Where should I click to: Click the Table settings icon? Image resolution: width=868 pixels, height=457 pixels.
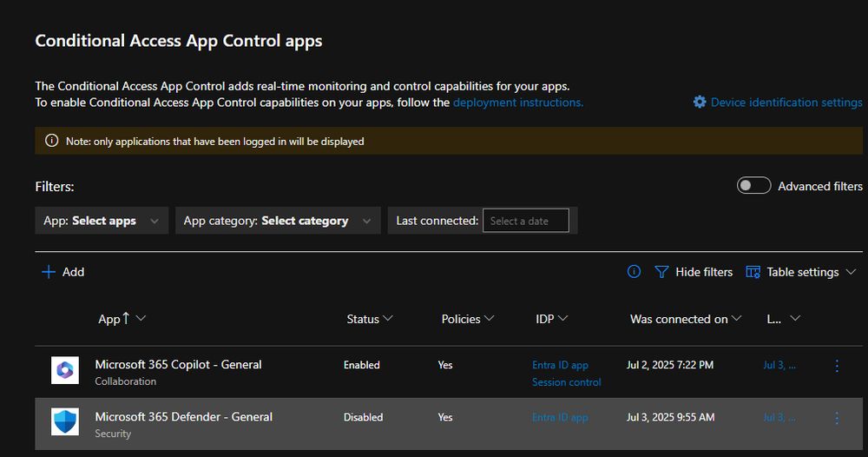[753, 272]
